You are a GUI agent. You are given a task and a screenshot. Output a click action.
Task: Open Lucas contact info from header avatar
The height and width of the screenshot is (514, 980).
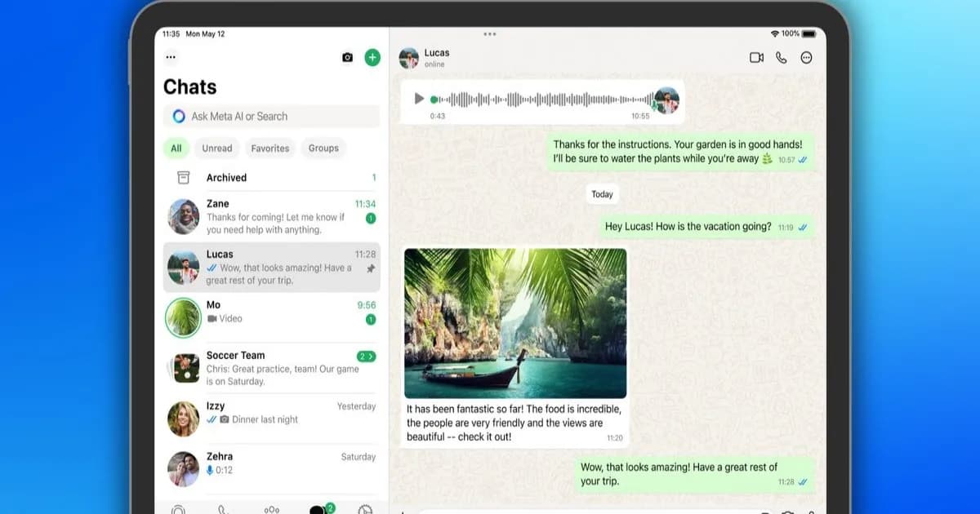click(x=408, y=58)
